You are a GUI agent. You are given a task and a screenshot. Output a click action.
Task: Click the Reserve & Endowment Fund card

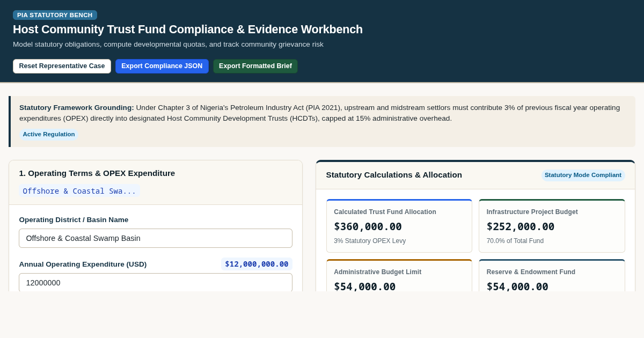pos(552,276)
